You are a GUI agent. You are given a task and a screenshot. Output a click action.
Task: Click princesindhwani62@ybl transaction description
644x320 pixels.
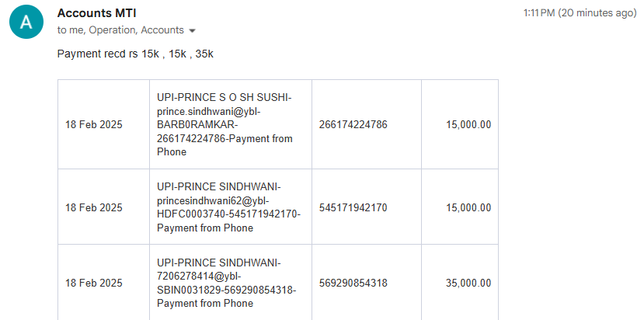[231, 207]
